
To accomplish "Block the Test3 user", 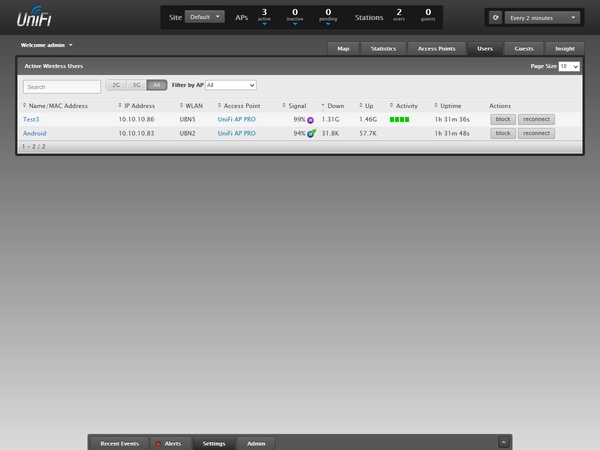I will tap(503, 119).
